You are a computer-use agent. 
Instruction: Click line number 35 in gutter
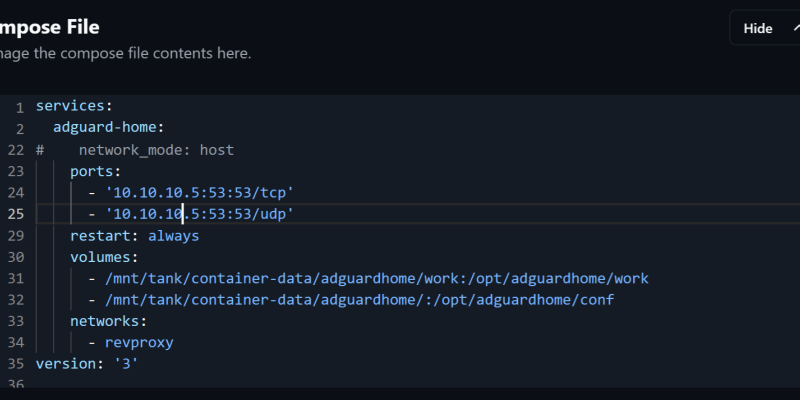coord(15,364)
